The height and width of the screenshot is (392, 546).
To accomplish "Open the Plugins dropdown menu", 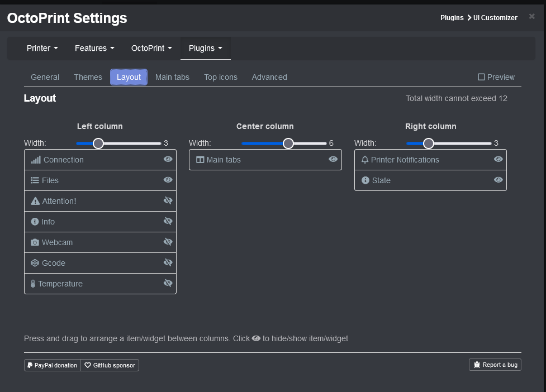I will tap(205, 48).
